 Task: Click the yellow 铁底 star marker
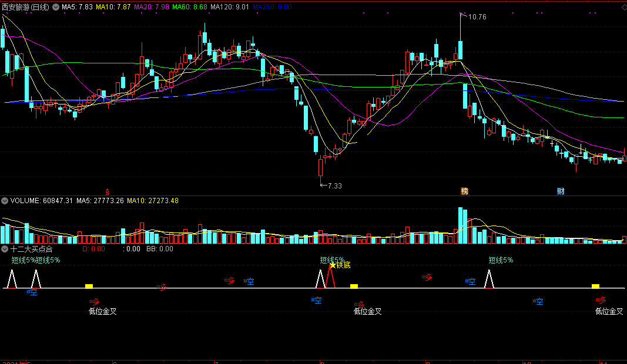click(x=340, y=265)
